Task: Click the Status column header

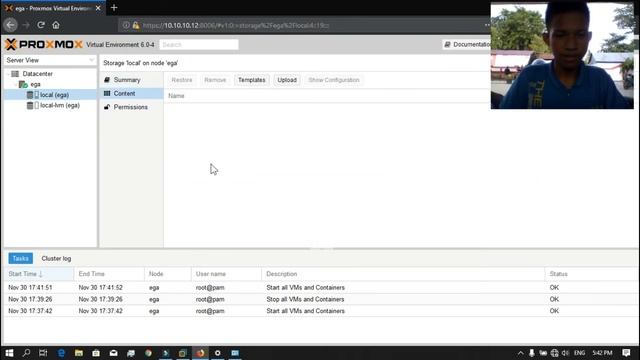Action: point(591,274)
